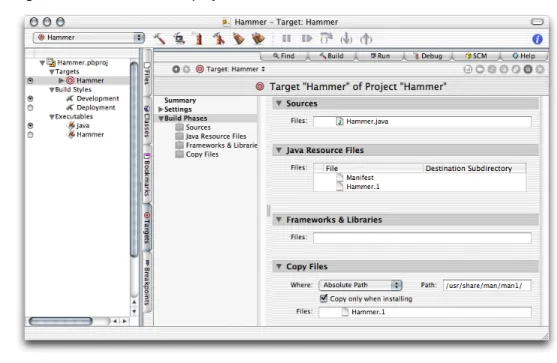This screenshot has height=363, width=557.
Task: Click the Pause debugger icon
Action: coord(287,38)
